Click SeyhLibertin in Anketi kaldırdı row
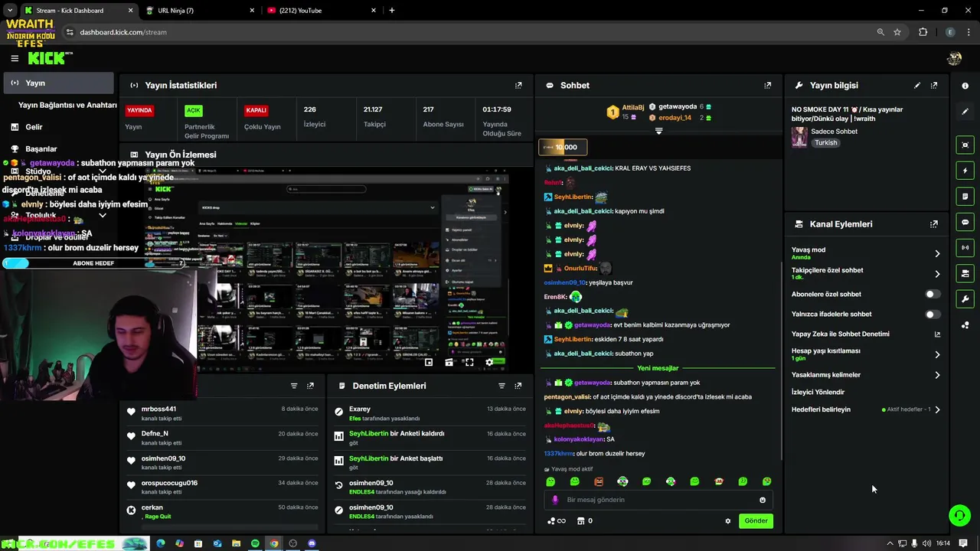Image resolution: width=980 pixels, height=551 pixels. (x=369, y=434)
